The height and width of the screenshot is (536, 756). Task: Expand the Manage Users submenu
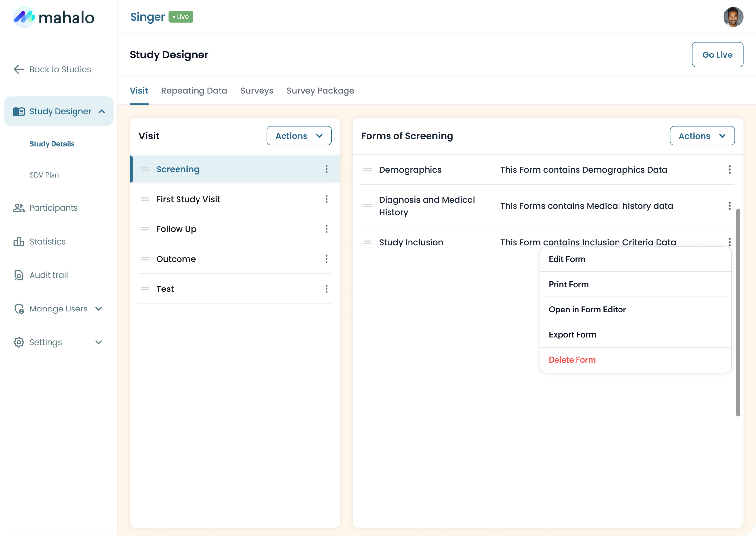99,309
